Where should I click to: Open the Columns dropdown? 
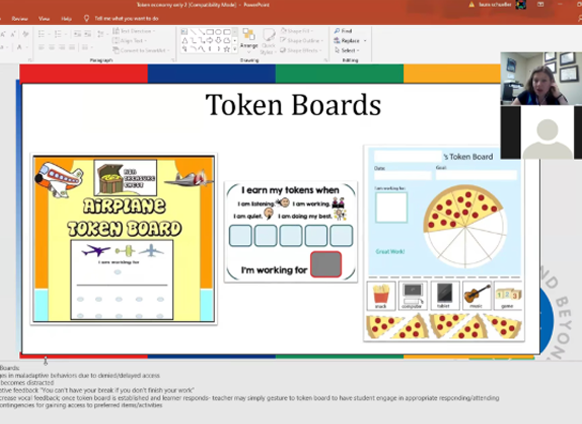(x=87, y=47)
